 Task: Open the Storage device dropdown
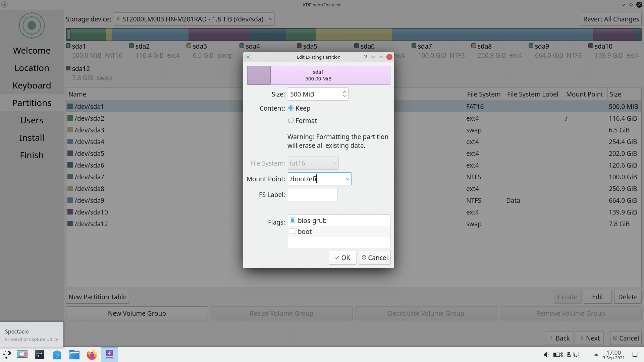point(194,19)
